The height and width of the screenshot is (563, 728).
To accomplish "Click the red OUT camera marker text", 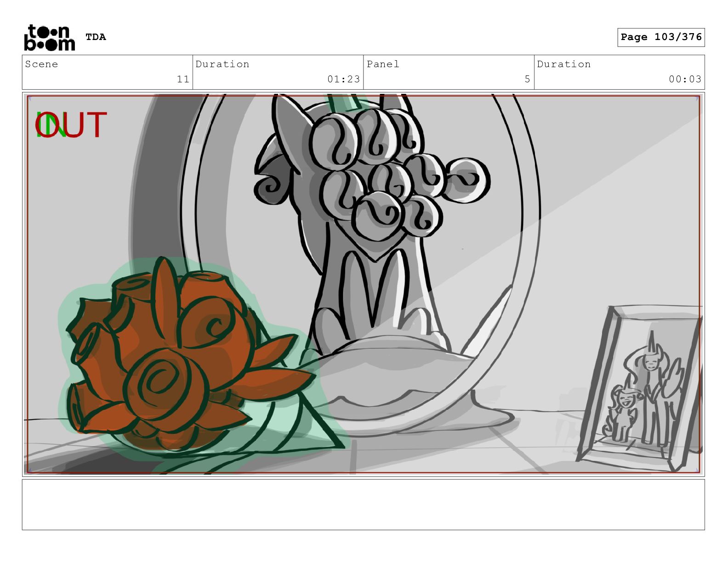I will tap(71, 125).
